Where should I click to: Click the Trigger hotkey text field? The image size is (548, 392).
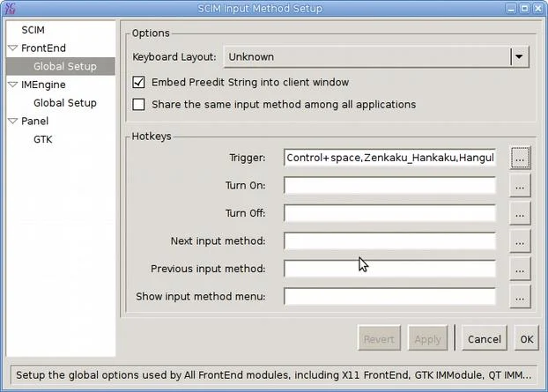[x=389, y=158]
